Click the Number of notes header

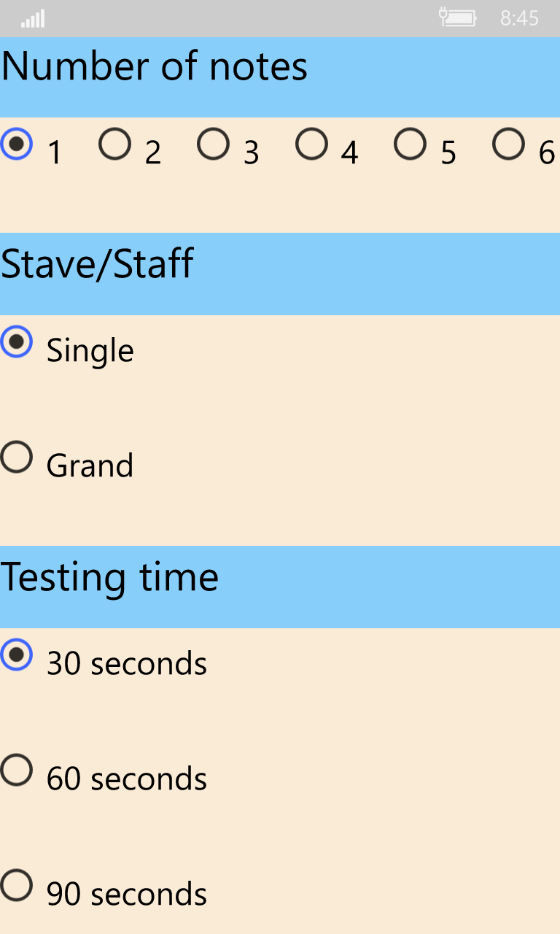(155, 67)
